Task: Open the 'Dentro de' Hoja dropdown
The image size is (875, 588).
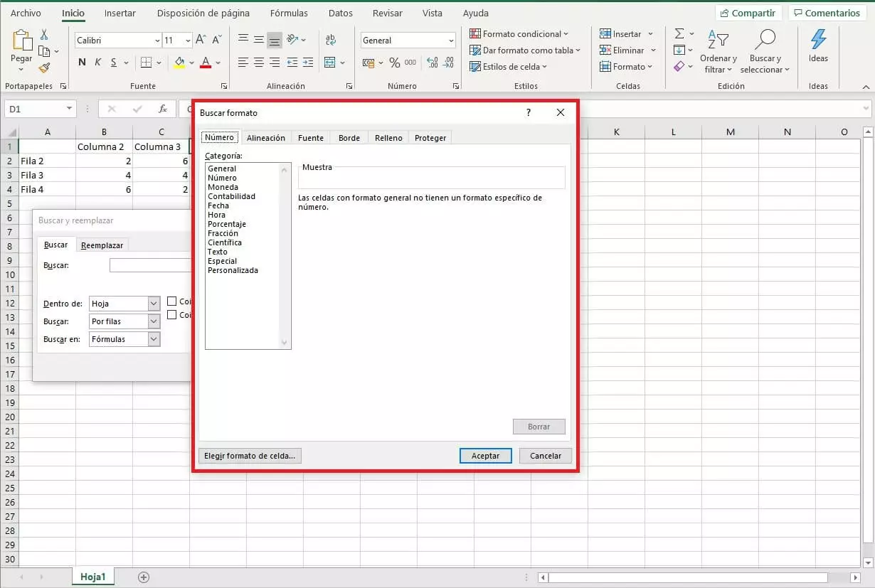Action: coord(154,304)
